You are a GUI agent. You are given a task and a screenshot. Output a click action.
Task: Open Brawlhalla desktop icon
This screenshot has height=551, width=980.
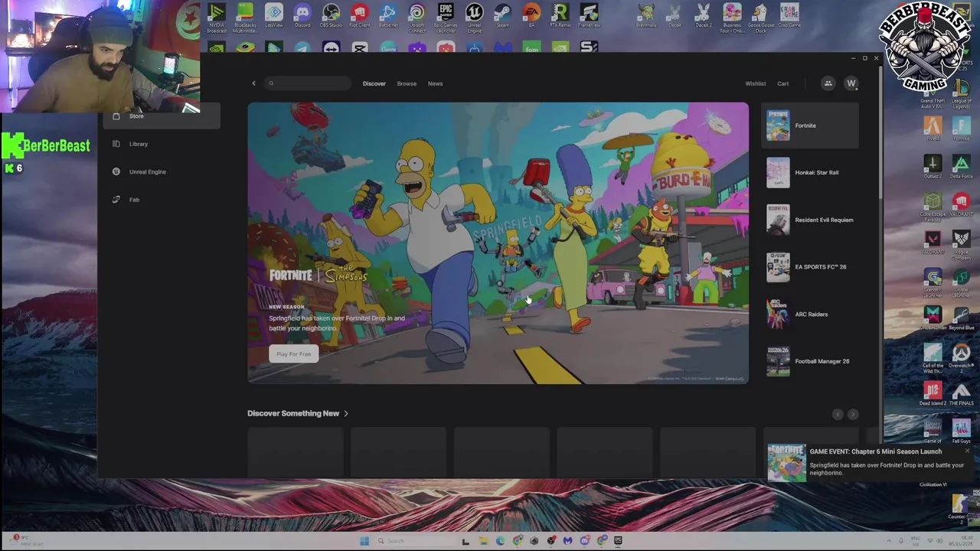(646, 17)
